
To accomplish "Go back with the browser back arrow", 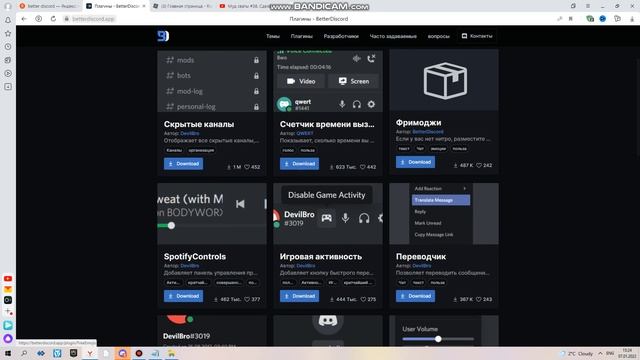I will click(24, 19).
